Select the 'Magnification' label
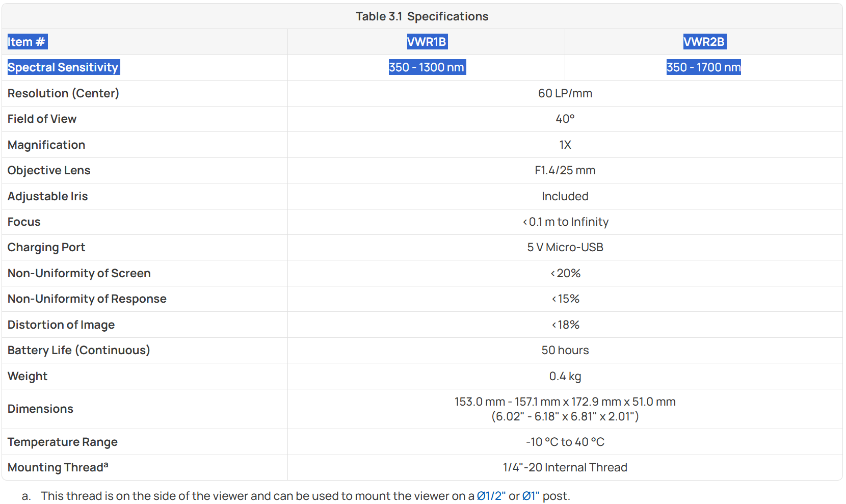This screenshot has height=504, width=846. click(x=46, y=145)
